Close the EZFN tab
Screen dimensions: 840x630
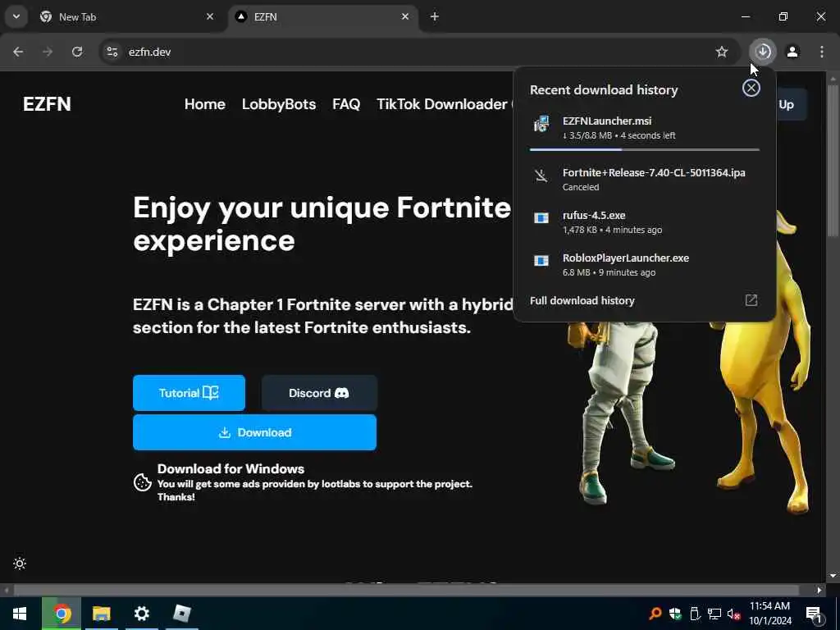[405, 16]
